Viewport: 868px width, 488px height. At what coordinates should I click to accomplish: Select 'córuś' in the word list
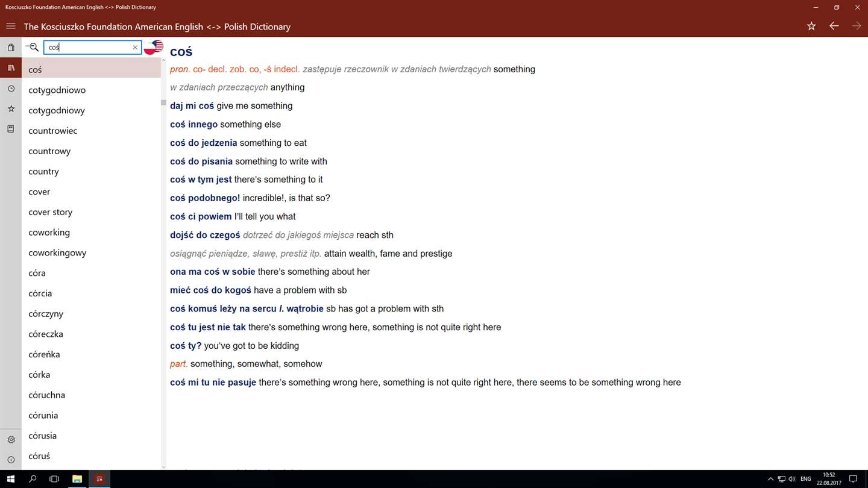(x=92, y=456)
